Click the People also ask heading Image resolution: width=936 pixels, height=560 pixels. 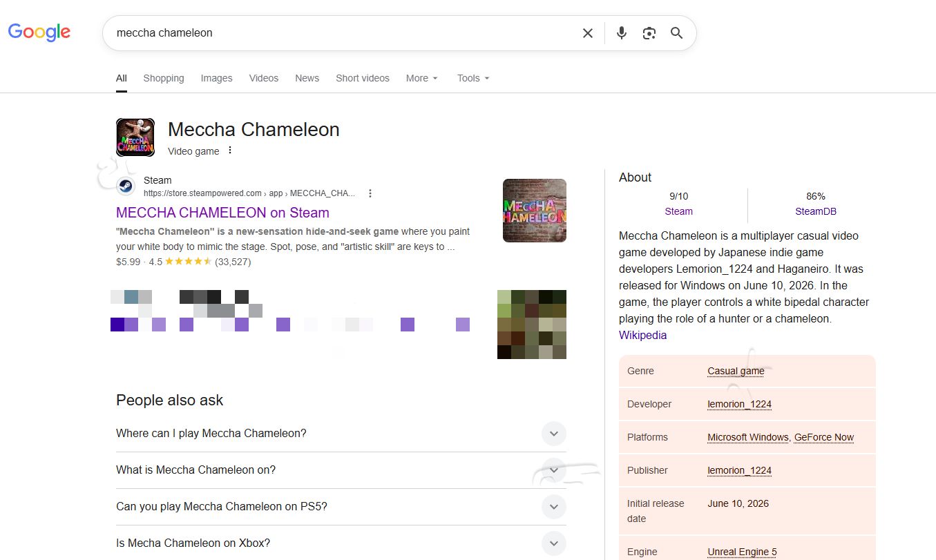pyautogui.click(x=170, y=400)
